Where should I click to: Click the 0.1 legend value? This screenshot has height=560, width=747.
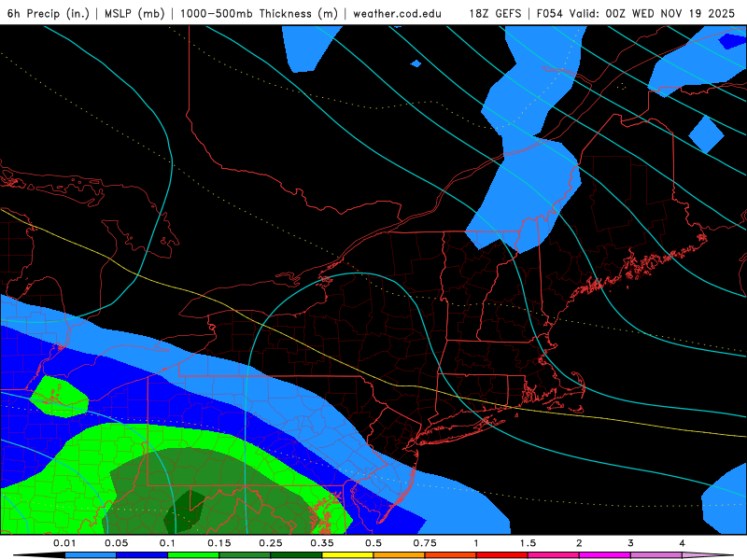[x=167, y=543]
